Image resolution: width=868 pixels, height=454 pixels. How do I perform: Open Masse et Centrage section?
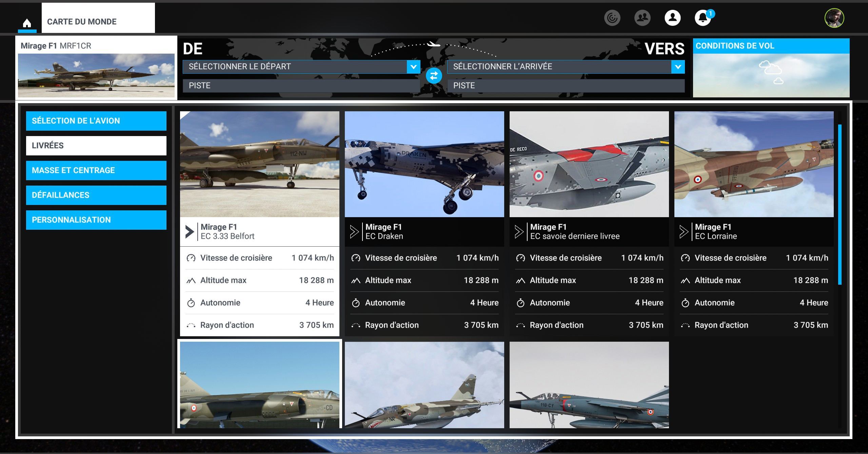[x=96, y=170]
